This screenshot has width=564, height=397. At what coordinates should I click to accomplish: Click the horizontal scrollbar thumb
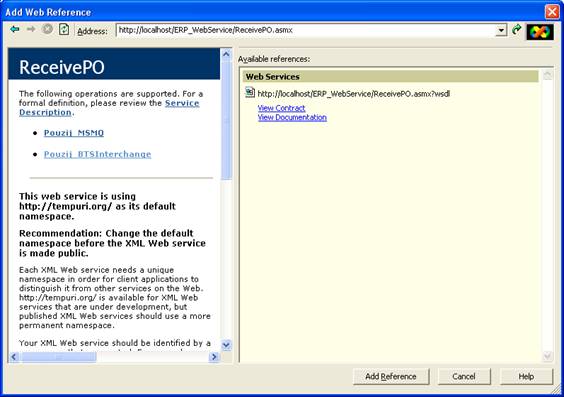[58, 357]
